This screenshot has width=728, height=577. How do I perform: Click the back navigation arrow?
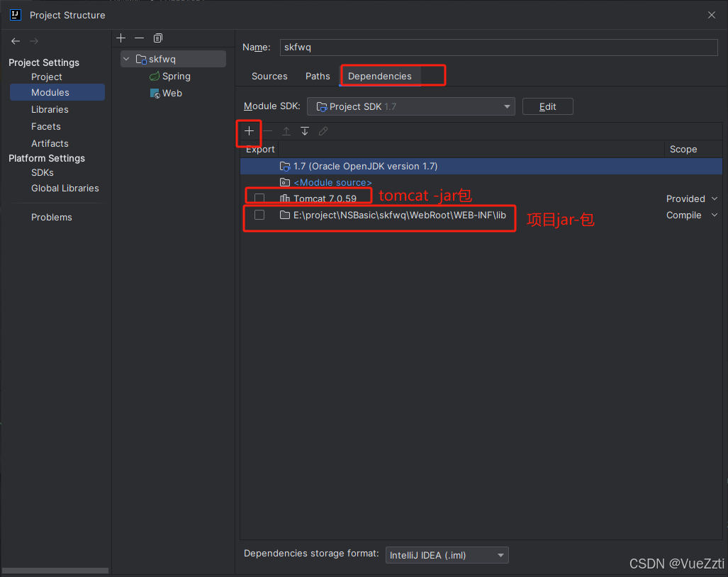(x=16, y=41)
